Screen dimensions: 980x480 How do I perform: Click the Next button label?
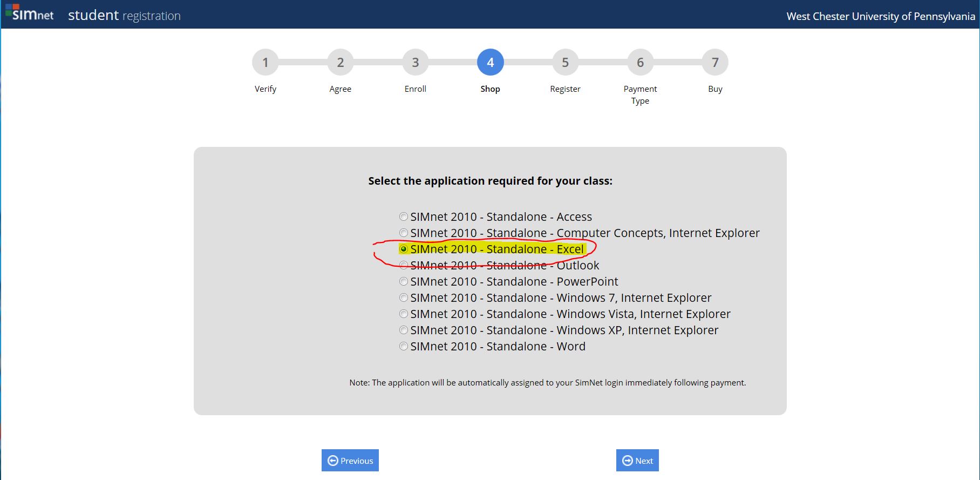[644, 461]
